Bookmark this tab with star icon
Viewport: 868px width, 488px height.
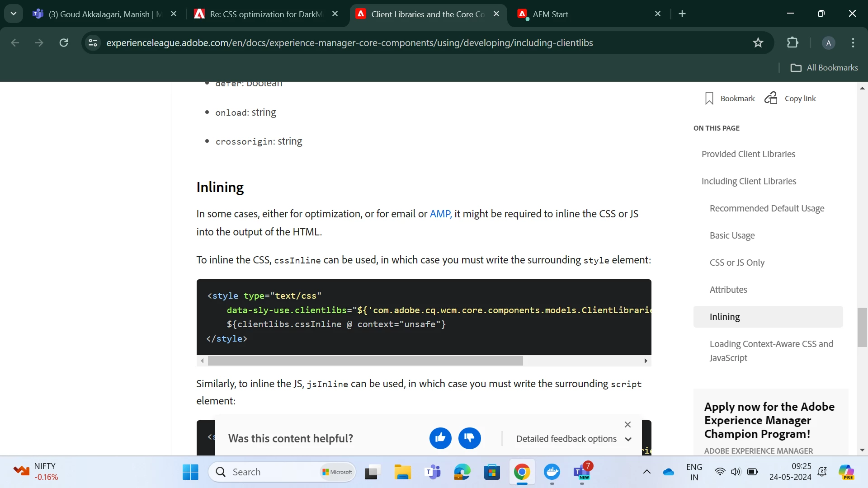click(758, 43)
